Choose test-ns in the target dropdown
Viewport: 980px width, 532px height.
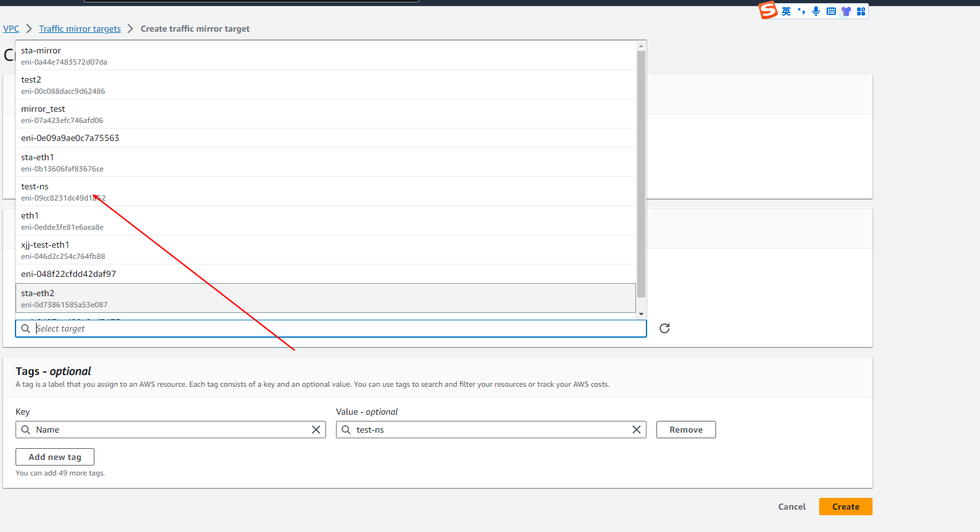pyautogui.click(x=325, y=191)
